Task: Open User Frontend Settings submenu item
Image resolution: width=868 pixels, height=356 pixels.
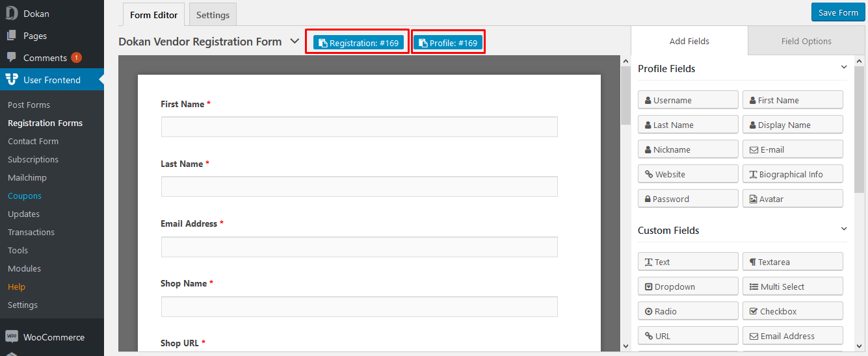Action: click(23, 305)
